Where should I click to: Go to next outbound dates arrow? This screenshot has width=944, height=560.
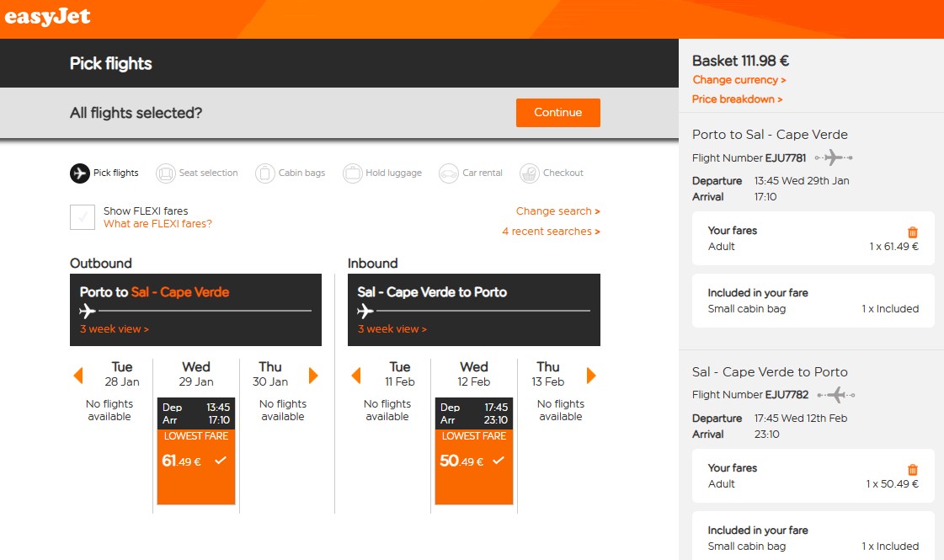click(313, 376)
